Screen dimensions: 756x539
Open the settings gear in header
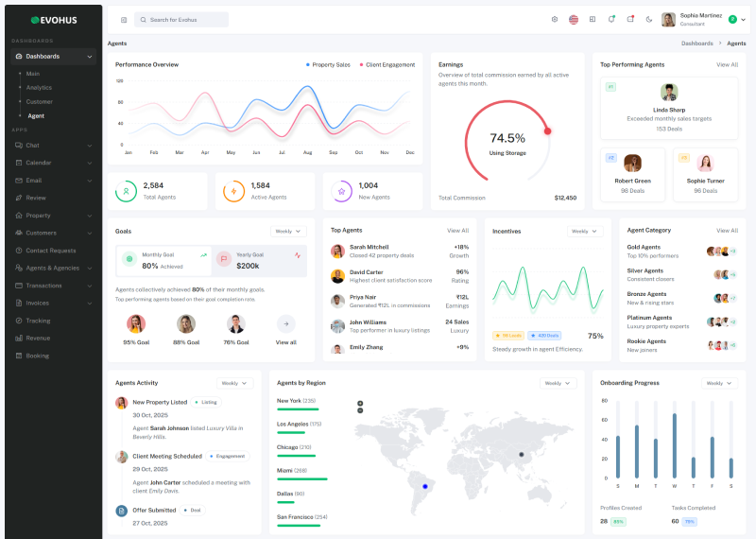(555, 19)
